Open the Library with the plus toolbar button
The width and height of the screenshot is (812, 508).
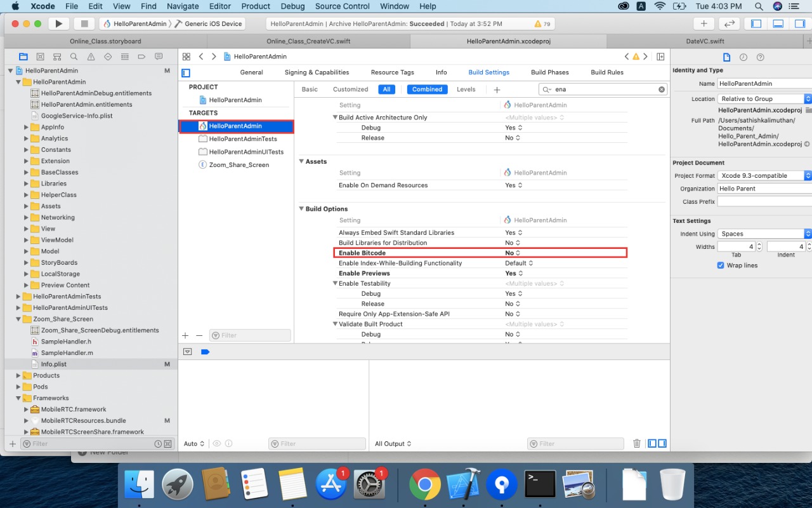704,23
